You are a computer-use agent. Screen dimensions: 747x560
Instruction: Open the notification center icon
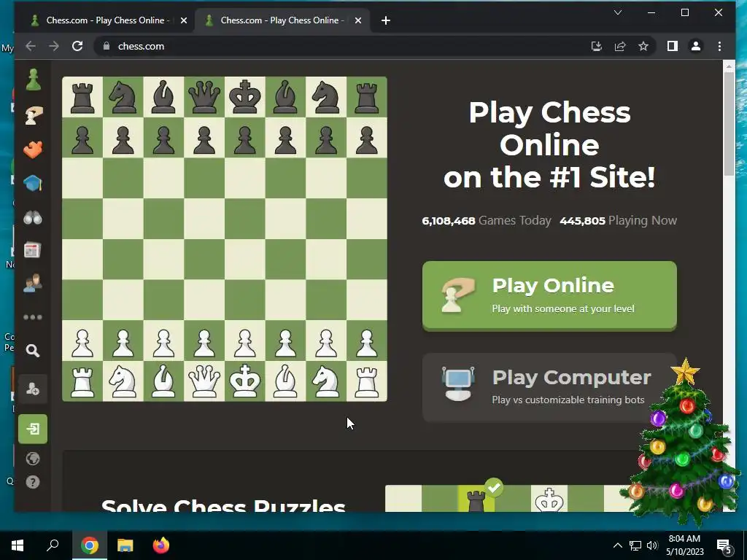click(724, 546)
